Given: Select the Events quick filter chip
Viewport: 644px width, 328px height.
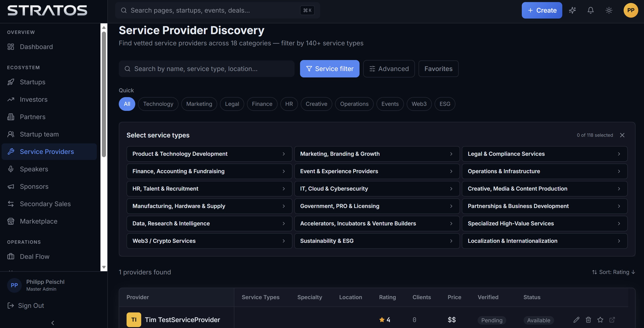Looking at the screenshot, I should pyautogui.click(x=390, y=104).
